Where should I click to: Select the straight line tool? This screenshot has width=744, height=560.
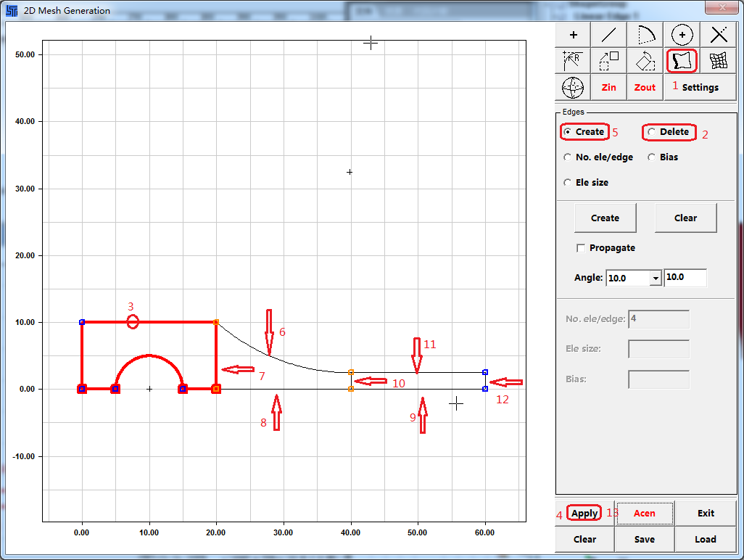(x=609, y=35)
